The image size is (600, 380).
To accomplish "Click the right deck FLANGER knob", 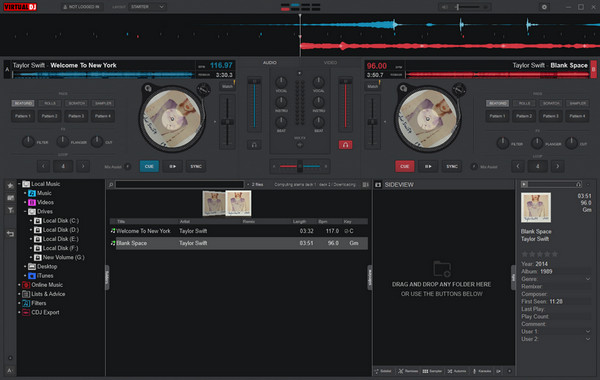I will [537, 144].
